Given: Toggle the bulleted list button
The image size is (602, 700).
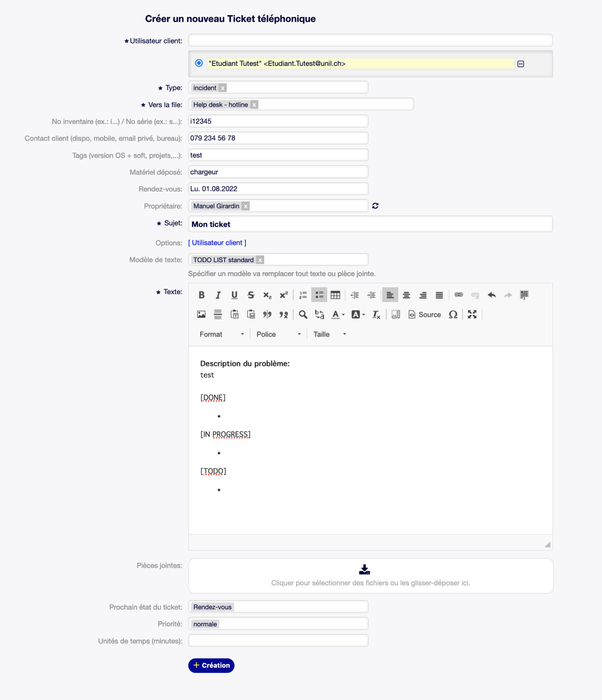Looking at the screenshot, I should (x=319, y=295).
